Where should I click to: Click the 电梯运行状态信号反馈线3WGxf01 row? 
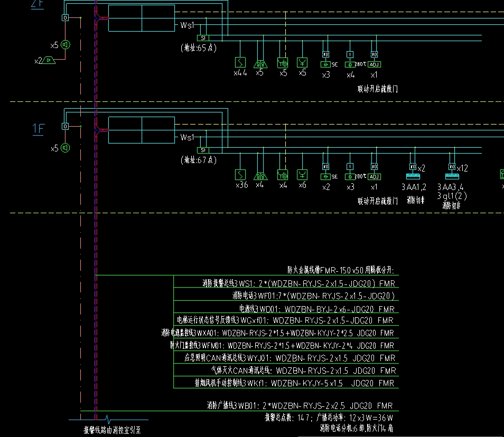285,320
